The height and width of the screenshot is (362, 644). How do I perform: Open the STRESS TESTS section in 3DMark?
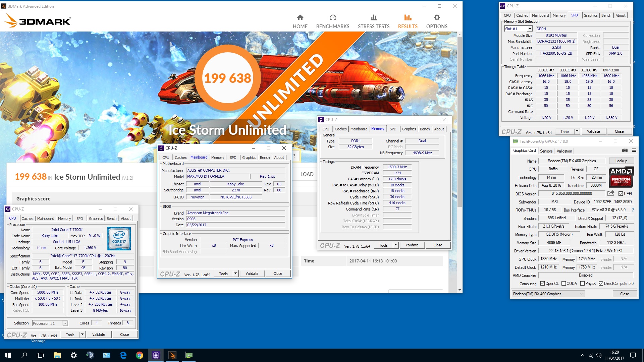point(374,21)
